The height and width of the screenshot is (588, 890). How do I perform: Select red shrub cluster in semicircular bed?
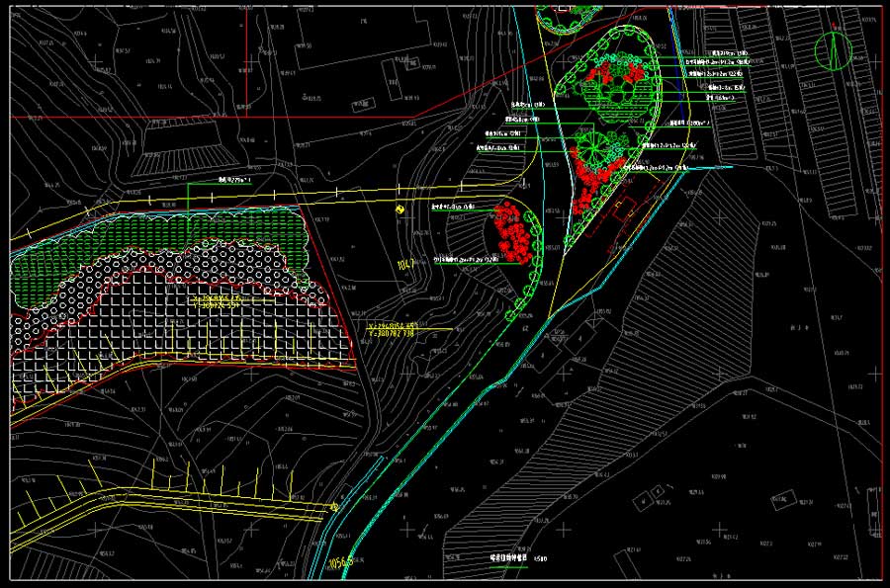pos(512,233)
